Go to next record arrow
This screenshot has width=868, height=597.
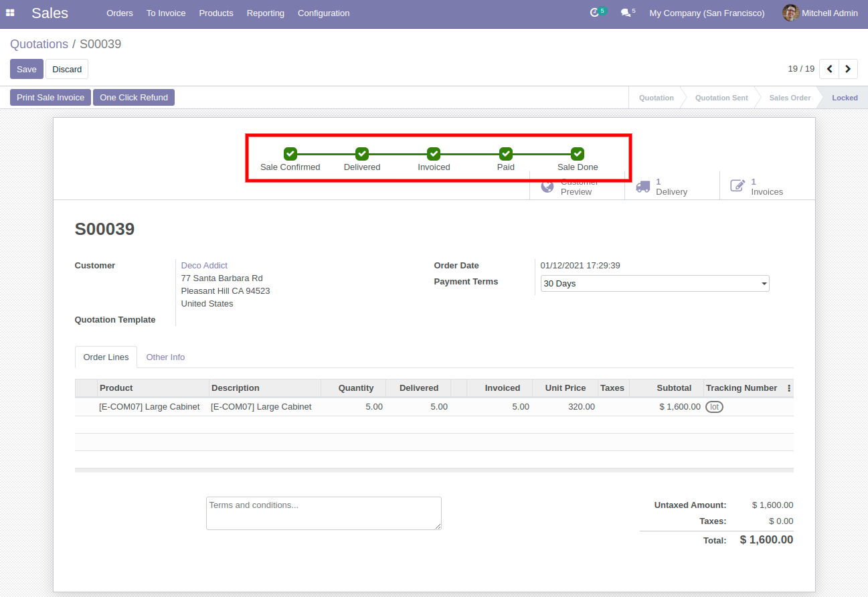848,69
